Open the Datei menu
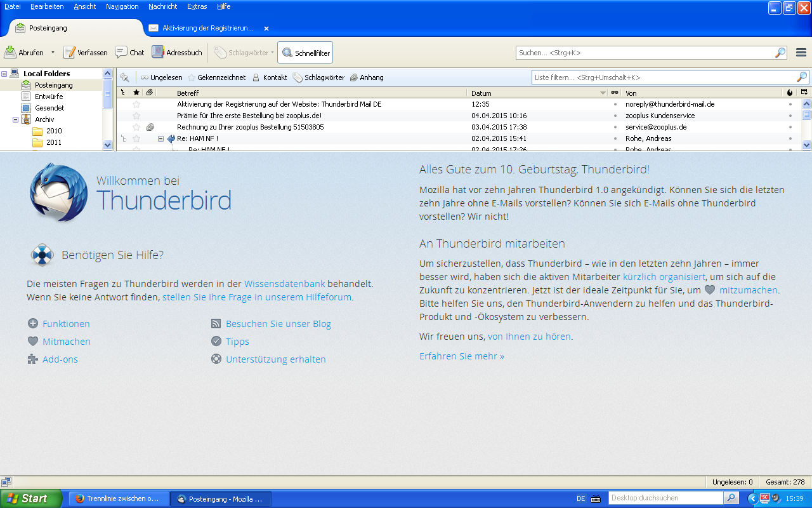The width and height of the screenshot is (812, 508). tap(13, 6)
